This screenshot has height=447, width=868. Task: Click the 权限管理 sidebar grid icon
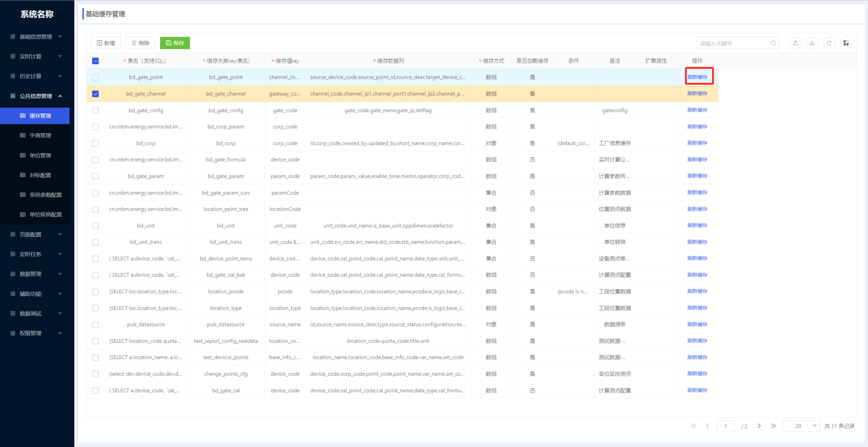[13, 333]
